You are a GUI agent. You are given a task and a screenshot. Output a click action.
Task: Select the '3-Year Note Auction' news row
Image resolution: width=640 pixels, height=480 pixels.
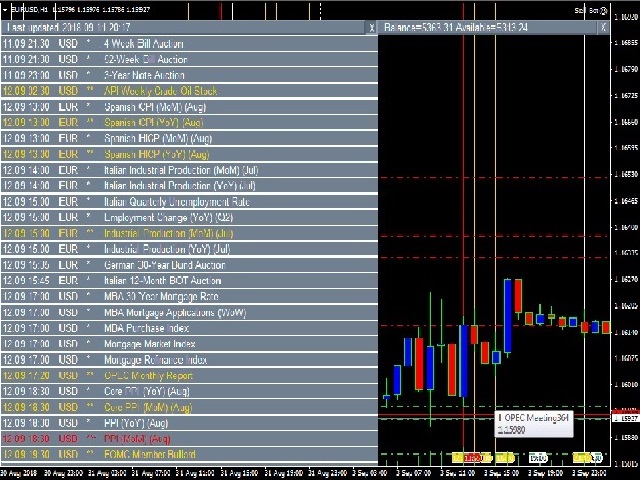pos(189,75)
